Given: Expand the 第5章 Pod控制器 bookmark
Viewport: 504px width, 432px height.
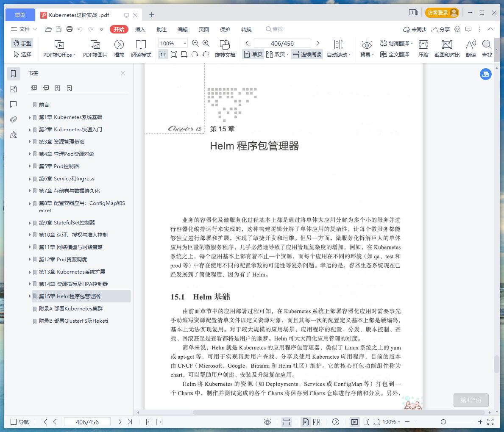Looking at the screenshot, I should pyautogui.click(x=30, y=166).
